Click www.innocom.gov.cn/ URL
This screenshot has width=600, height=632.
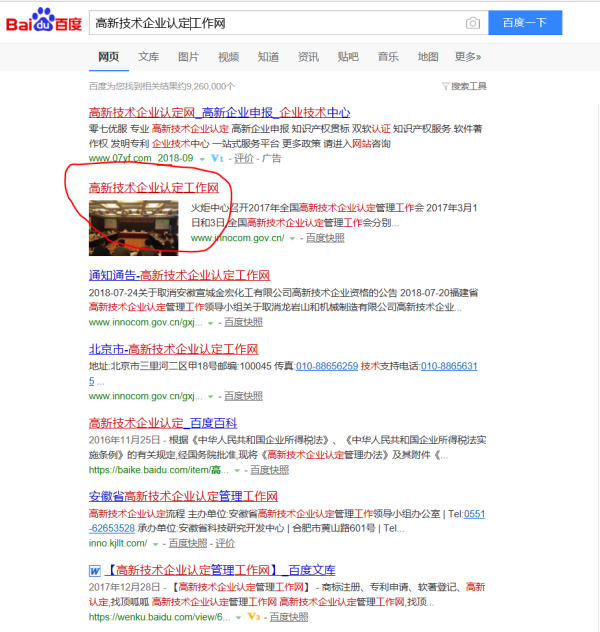[237, 238]
